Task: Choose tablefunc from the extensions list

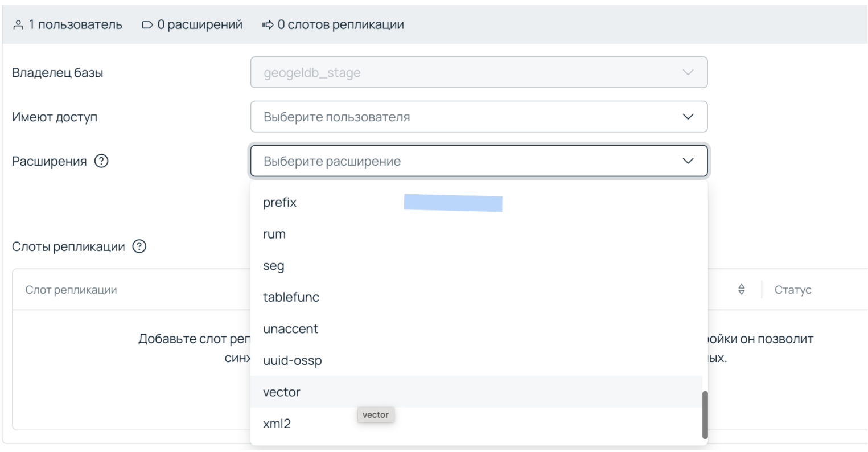Action: [x=476, y=297]
